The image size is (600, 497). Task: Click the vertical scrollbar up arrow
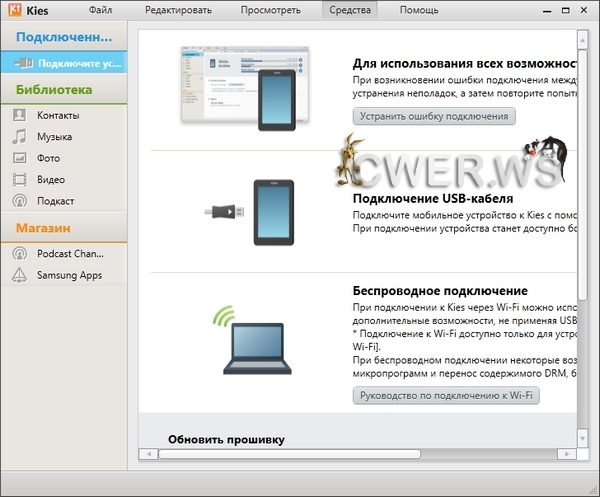(x=582, y=40)
